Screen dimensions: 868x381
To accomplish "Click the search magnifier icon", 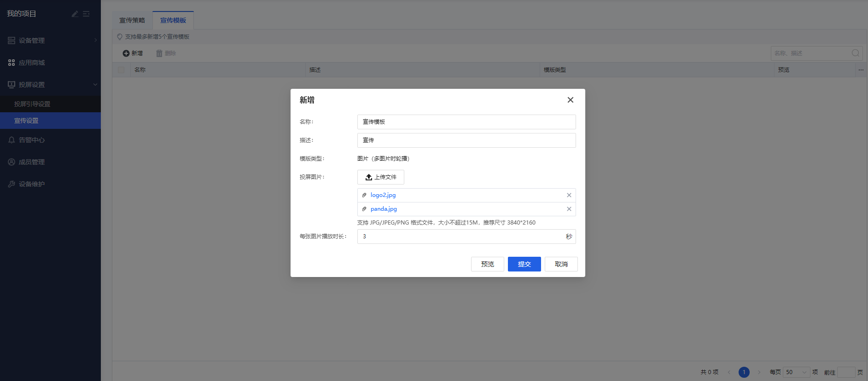I will (x=855, y=53).
